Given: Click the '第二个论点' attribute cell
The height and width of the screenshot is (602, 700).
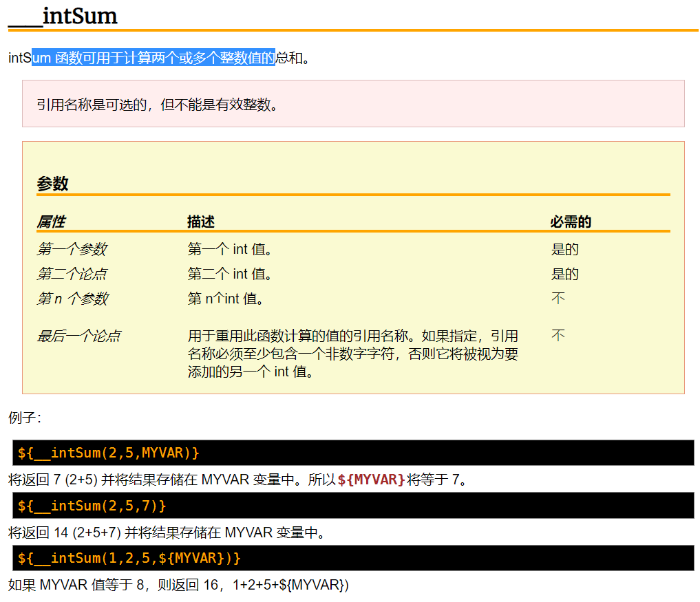Looking at the screenshot, I should (72, 274).
